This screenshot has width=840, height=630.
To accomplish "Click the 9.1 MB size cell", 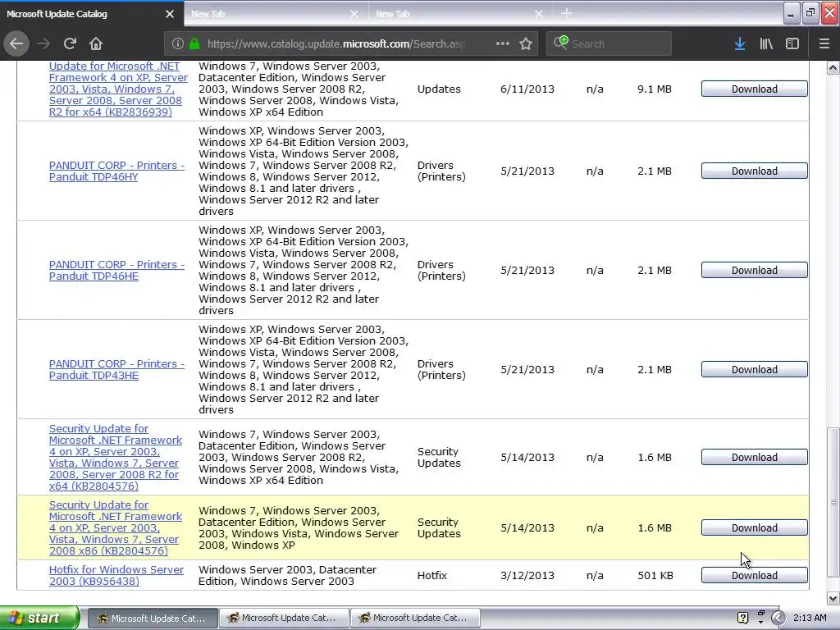I will point(654,89).
